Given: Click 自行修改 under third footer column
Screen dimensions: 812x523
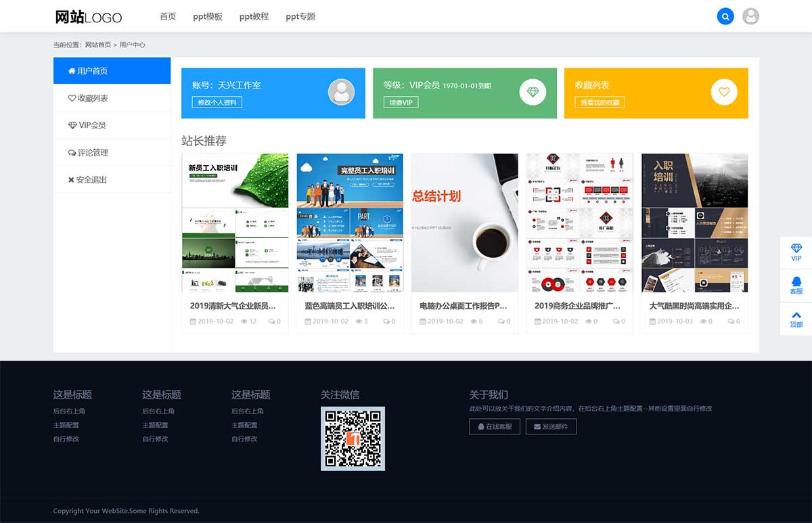Looking at the screenshot, I should click(x=244, y=438).
